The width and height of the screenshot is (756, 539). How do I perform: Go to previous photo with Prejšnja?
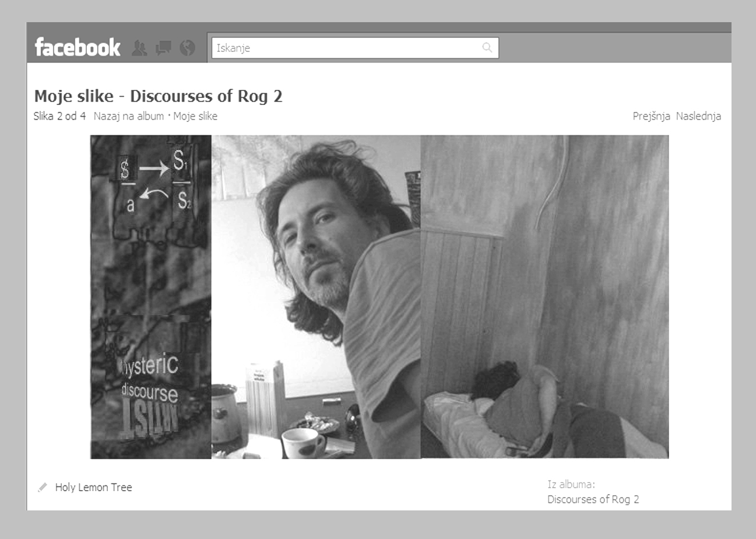(x=651, y=116)
